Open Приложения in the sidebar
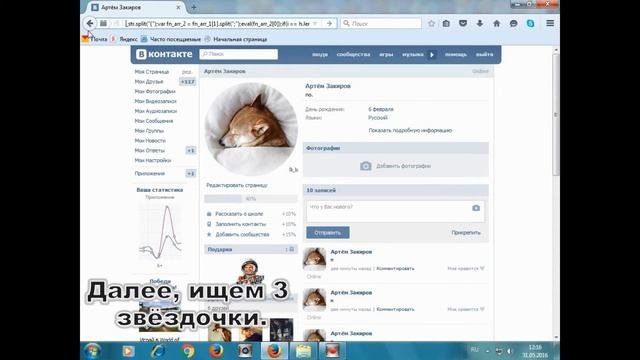The image size is (640, 360). (x=150, y=173)
